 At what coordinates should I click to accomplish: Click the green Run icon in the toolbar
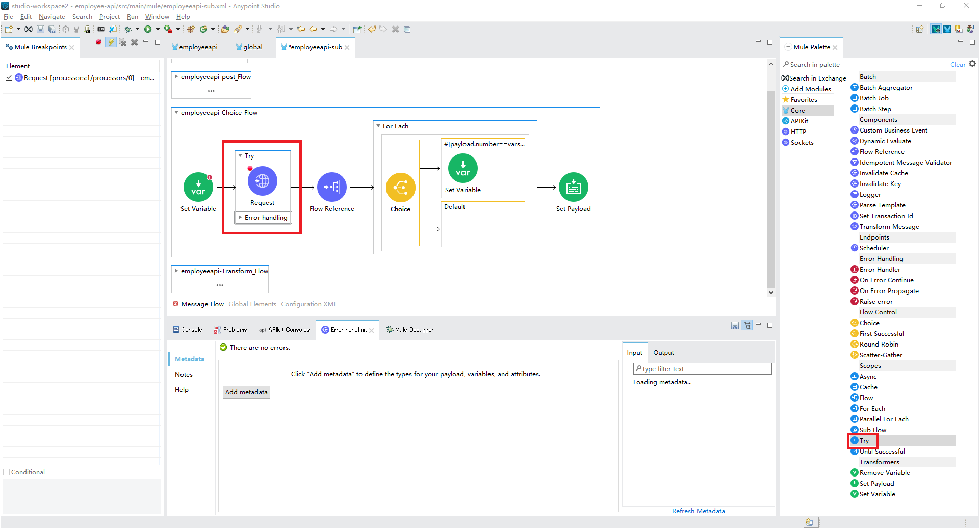[x=148, y=29]
